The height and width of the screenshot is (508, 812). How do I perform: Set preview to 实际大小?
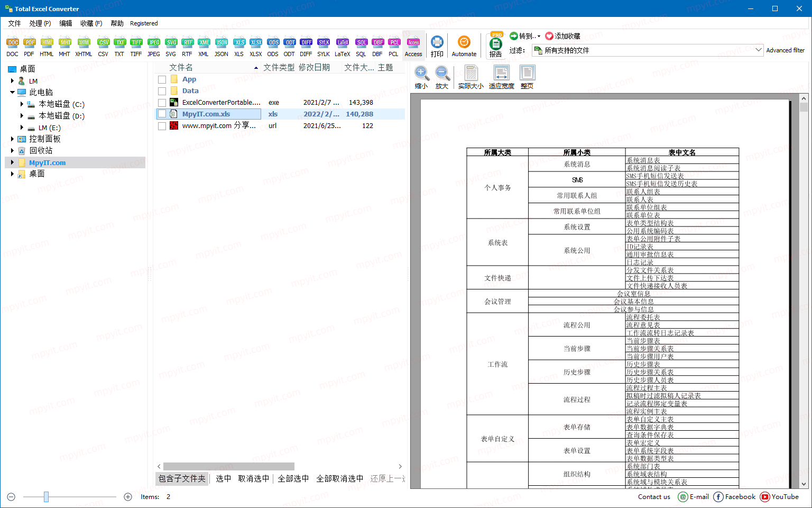[470, 77]
